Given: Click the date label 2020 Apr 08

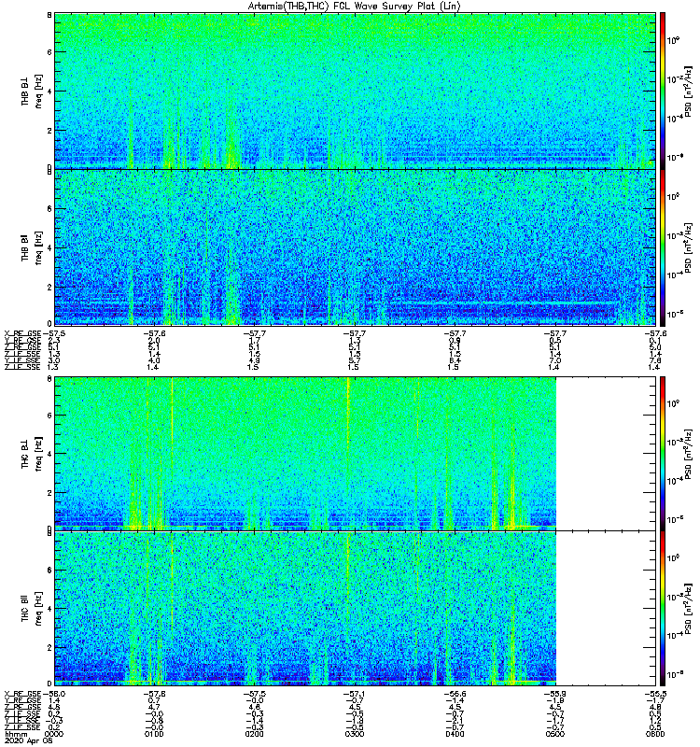Looking at the screenshot, I should coord(29,740).
